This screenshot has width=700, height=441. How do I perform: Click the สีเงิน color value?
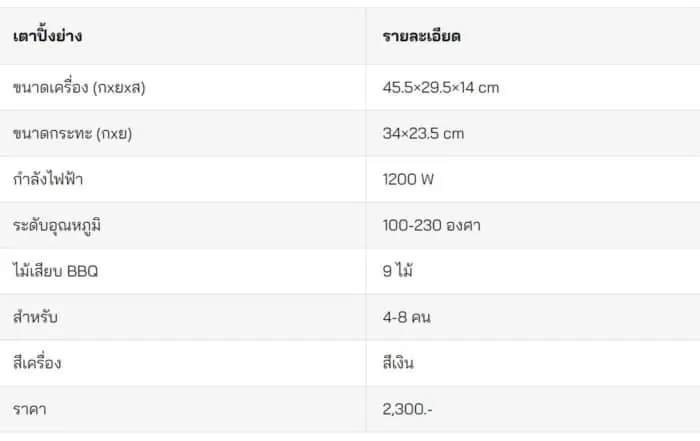(x=398, y=362)
